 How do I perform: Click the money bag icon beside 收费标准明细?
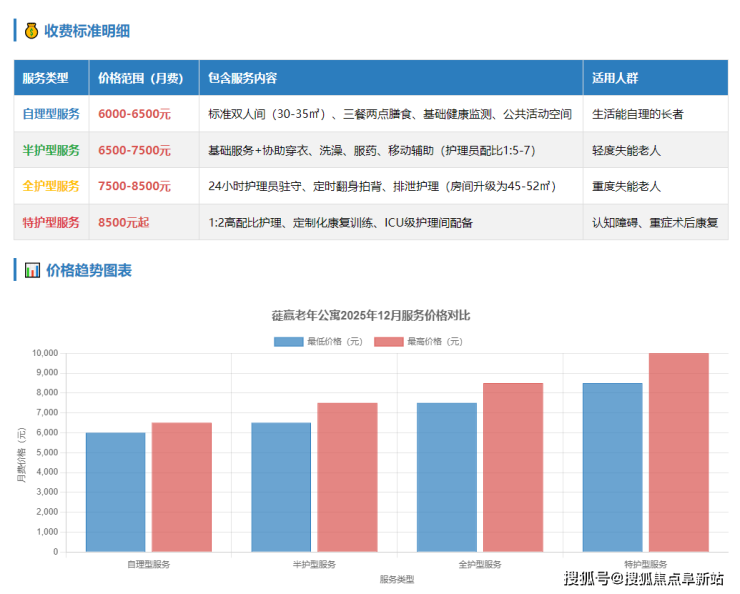pos(31,30)
